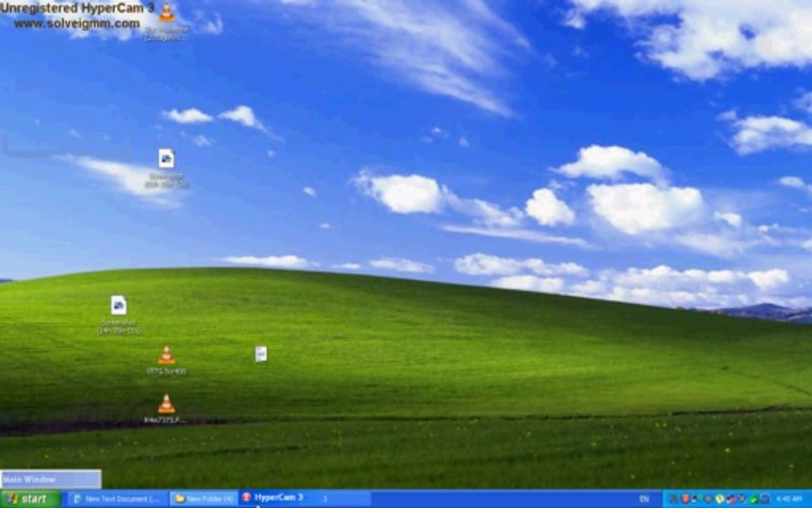Select the VLC file labeled 0571-5c+400
Viewport: 812px width, 508px height.
(166, 361)
